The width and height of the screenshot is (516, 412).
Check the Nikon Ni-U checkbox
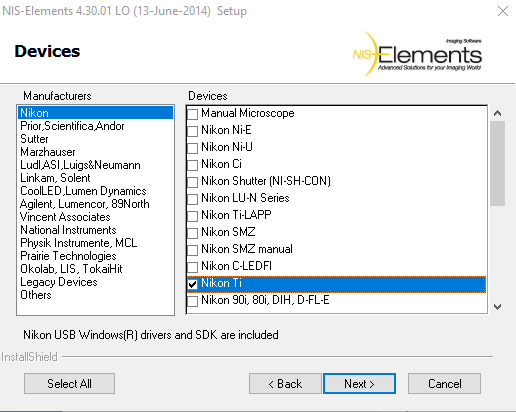tap(192, 148)
